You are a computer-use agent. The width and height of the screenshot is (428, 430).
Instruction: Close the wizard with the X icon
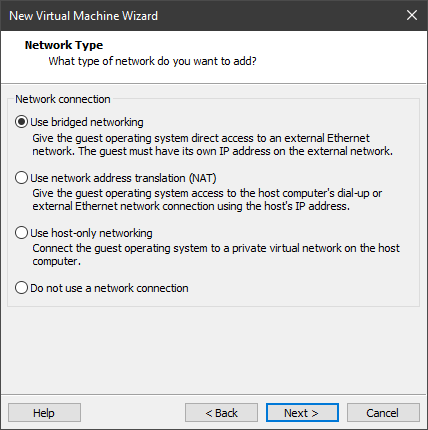tap(412, 15)
